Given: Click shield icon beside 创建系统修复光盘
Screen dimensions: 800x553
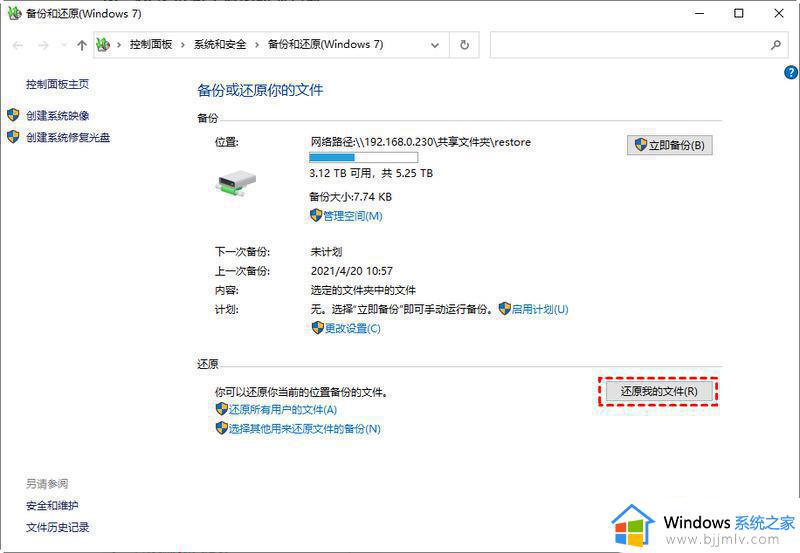Looking at the screenshot, I should coord(13,137).
